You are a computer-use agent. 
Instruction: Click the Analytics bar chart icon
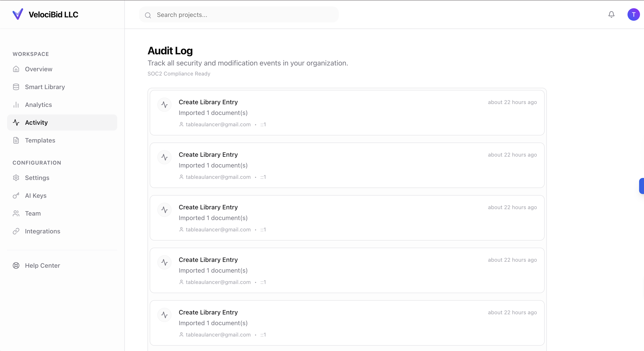16,105
